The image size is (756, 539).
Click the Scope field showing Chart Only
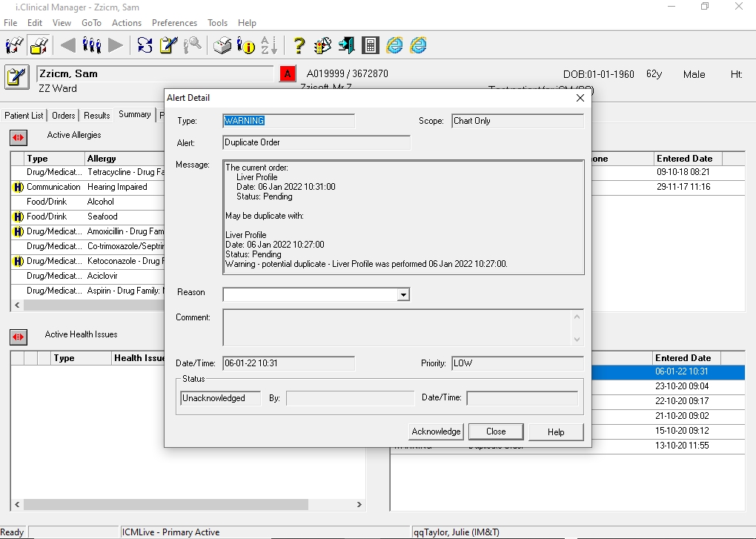coord(518,121)
